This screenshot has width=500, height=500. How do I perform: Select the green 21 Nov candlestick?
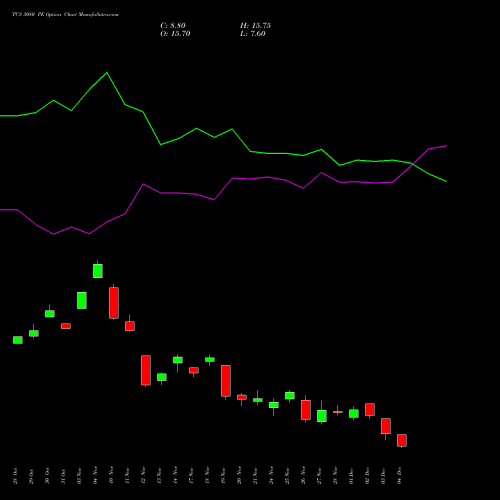(258, 400)
